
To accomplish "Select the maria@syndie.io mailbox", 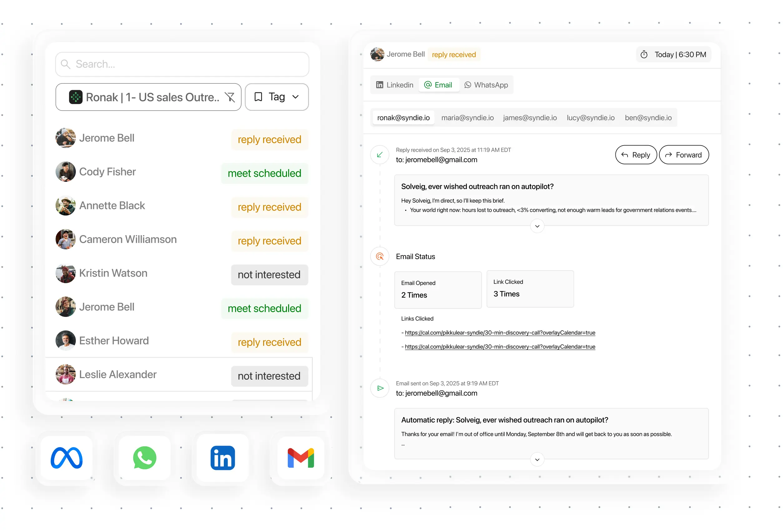I will point(467,118).
